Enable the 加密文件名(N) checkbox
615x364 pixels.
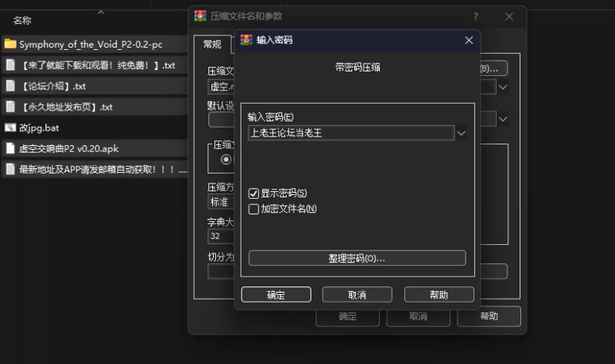pos(254,209)
